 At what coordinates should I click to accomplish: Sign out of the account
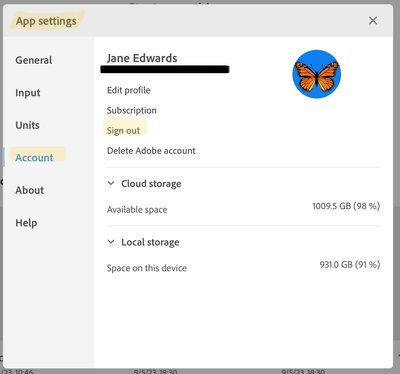tap(123, 130)
